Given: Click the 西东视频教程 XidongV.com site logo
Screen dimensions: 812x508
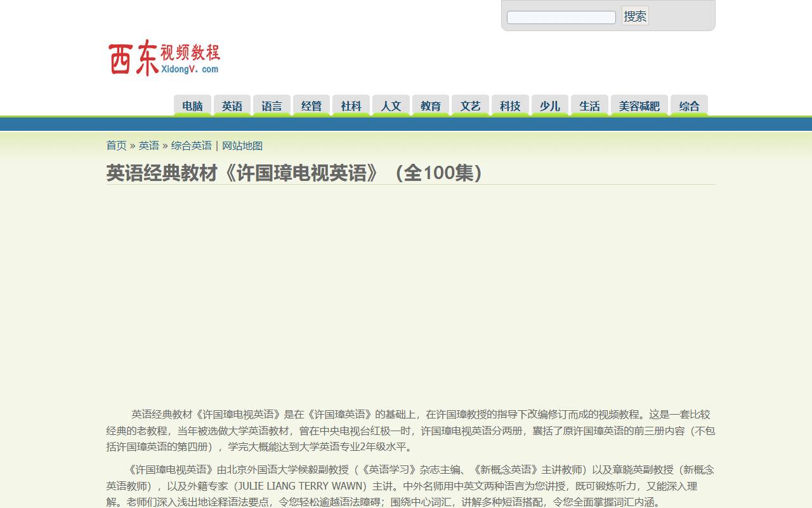Looking at the screenshot, I should [164, 58].
